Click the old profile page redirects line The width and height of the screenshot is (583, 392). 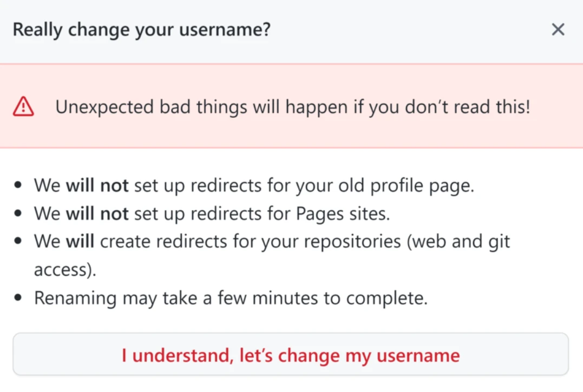(x=254, y=186)
